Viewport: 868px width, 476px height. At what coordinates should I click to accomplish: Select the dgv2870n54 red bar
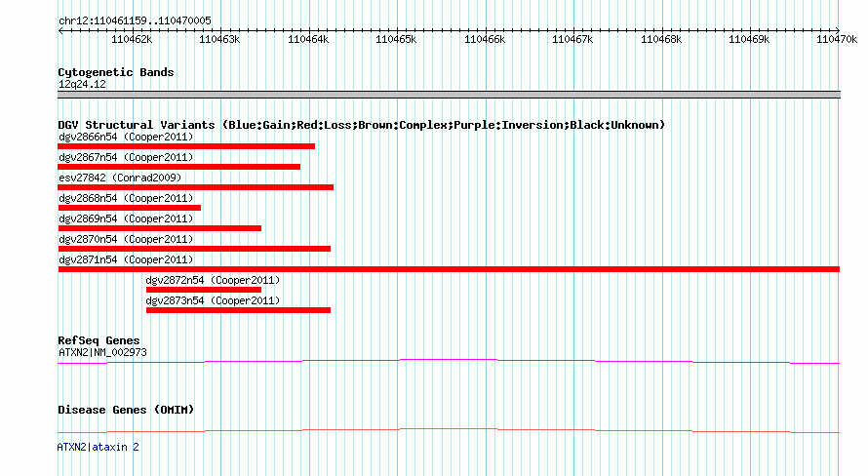[194, 249]
